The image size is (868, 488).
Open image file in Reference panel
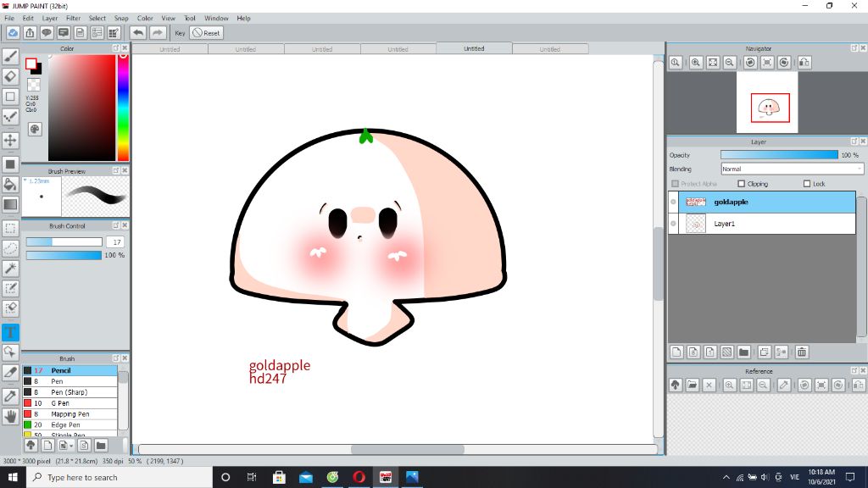tap(692, 385)
